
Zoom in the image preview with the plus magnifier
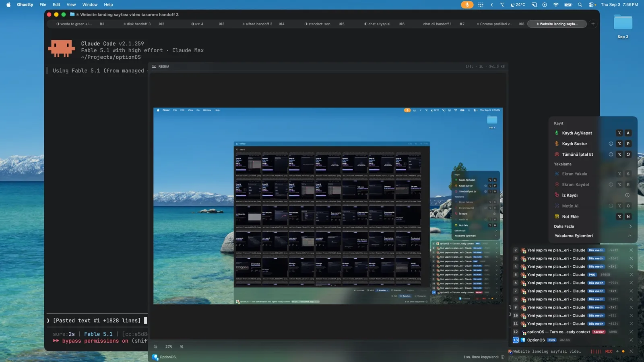pyautogui.click(x=182, y=347)
